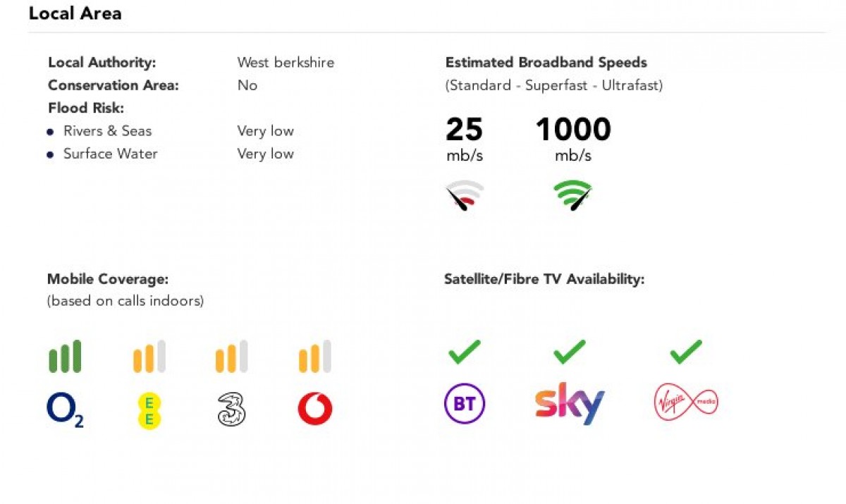Click the Local Area section heading
Screen dimensions: 846x504
click(75, 13)
